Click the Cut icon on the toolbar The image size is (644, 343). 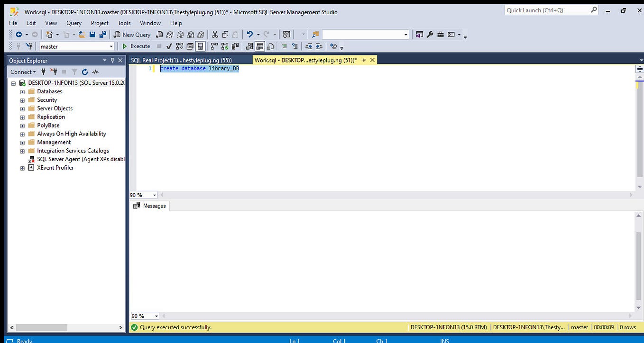[x=214, y=34]
